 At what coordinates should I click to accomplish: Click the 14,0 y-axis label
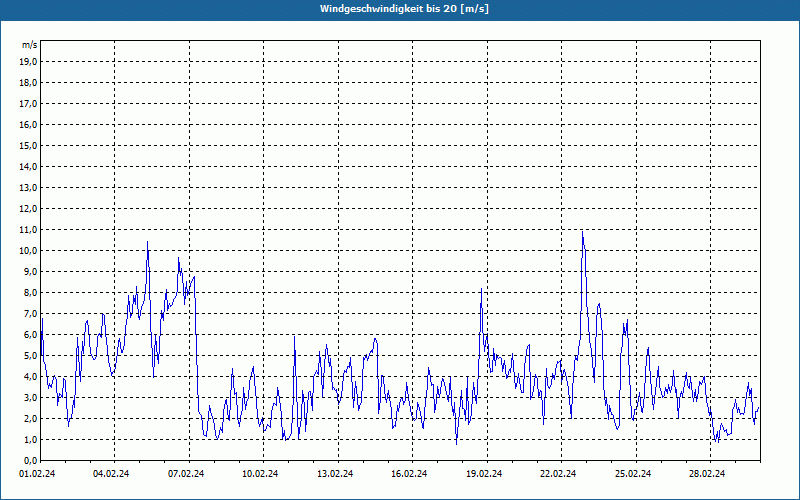pyautogui.click(x=28, y=166)
